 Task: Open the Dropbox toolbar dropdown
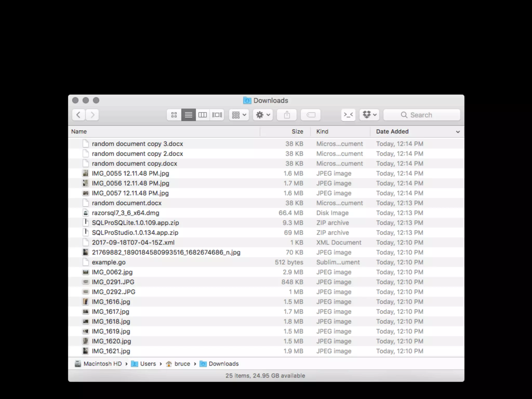(369, 115)
